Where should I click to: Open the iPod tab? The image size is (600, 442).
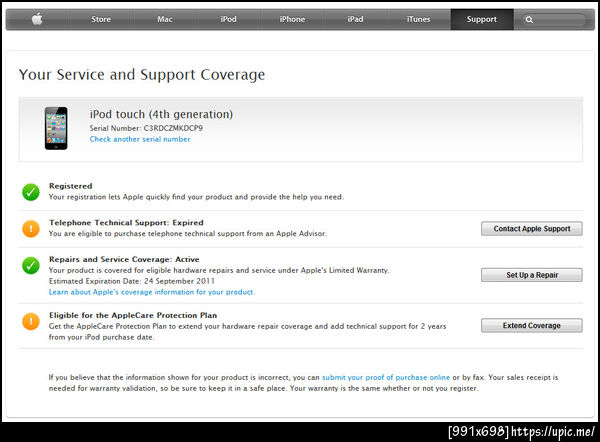tap(228, 19)
